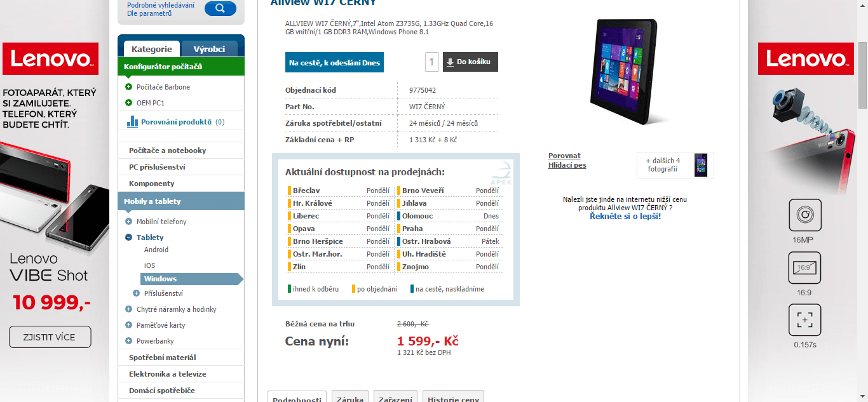868x402 pixels.
Task: Select iOS tablets subcategory
Action: click(149, 265)
